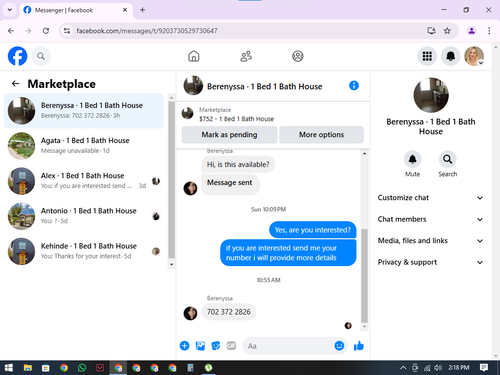Expand Media, files and links section
The width and height of the screenshot is (500, 375).
point(430,241)
